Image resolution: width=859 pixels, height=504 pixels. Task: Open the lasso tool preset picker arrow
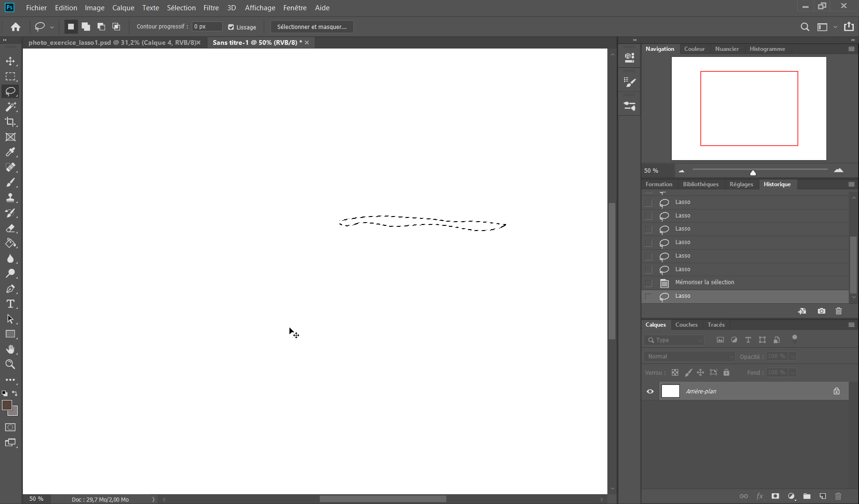52,27
